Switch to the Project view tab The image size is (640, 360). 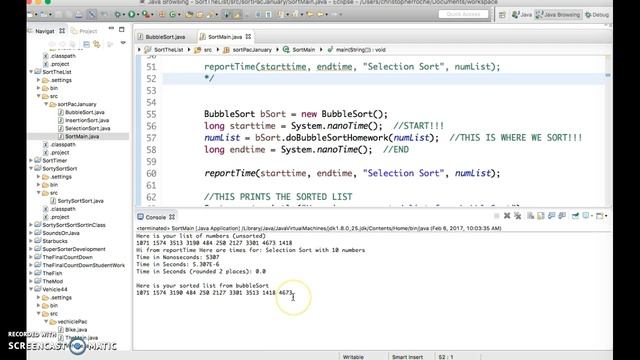(x=84, y=31)
